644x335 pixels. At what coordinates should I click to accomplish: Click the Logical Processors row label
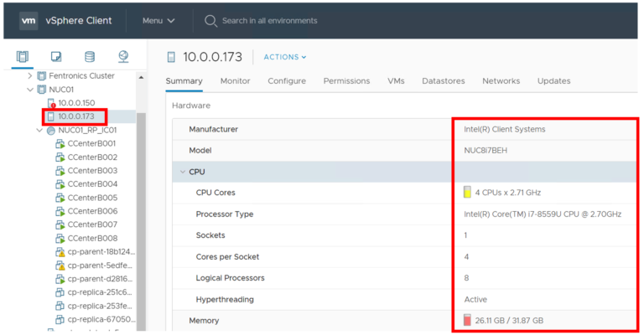point(230,278)
